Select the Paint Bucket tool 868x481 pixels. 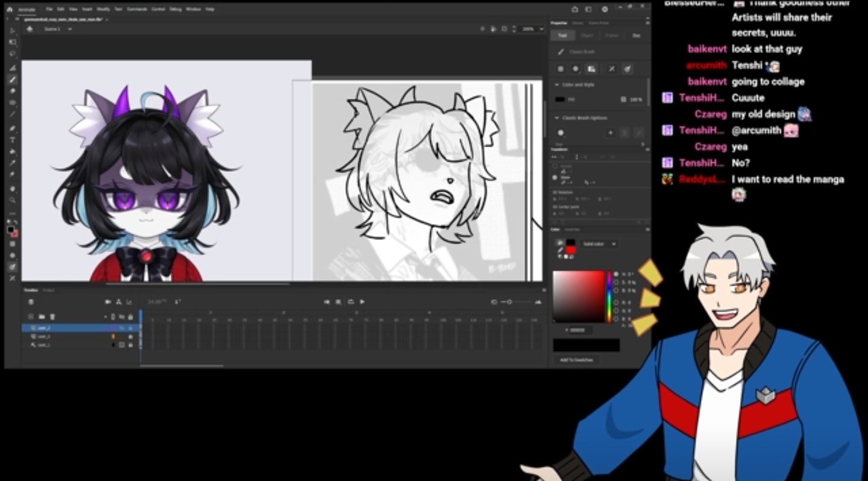click(x=13, y=151)
